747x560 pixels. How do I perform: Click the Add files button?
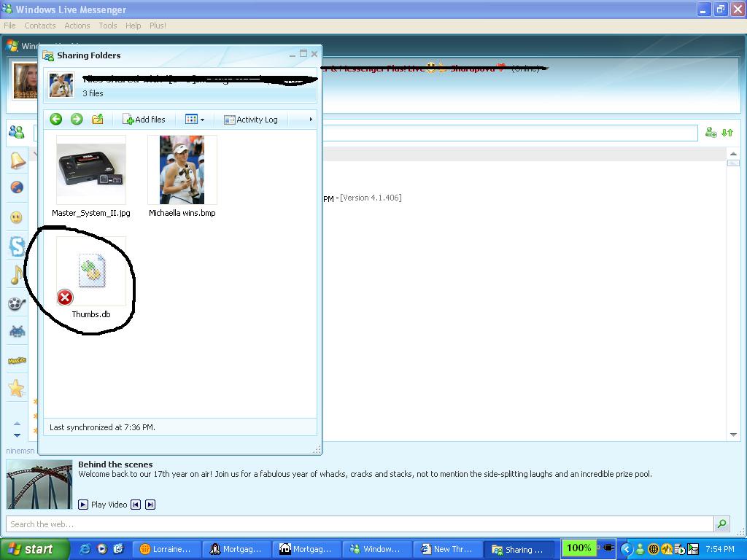(x=144, y=120)
